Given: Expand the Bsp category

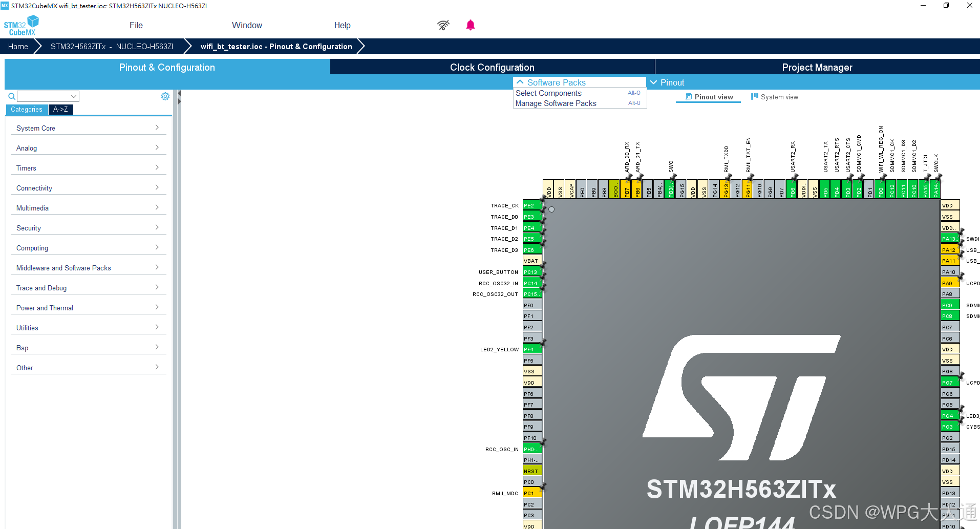Looking at the screenshot, I should click(88, 348).
